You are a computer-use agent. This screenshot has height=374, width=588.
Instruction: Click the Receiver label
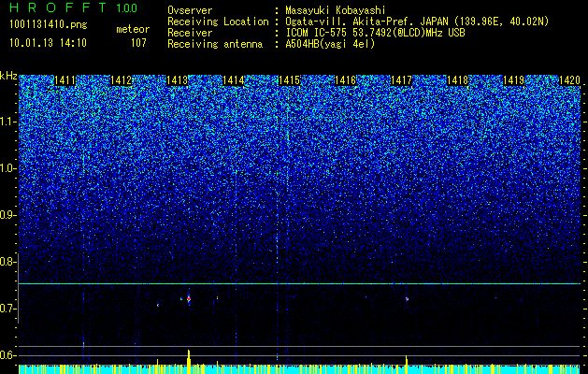click(190, 33)
